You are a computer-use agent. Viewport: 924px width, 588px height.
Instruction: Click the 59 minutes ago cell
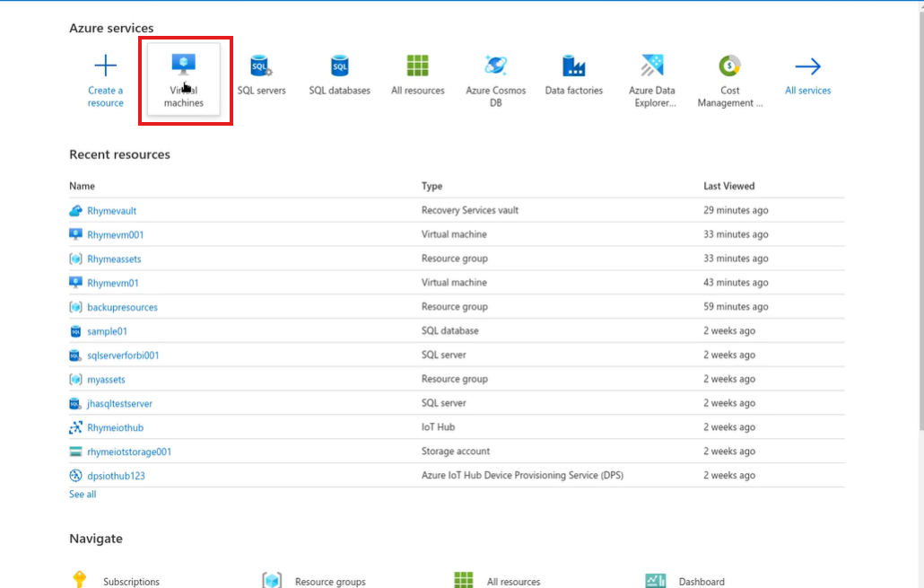click(736, 307)
